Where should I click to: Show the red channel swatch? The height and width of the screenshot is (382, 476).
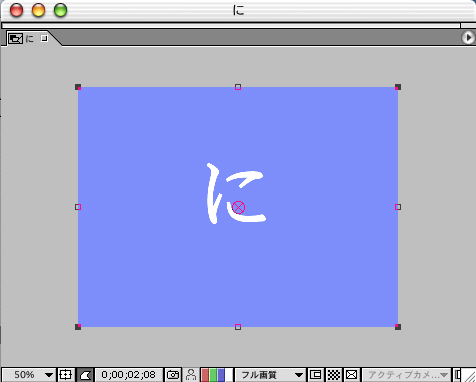[x=205, y=375]
